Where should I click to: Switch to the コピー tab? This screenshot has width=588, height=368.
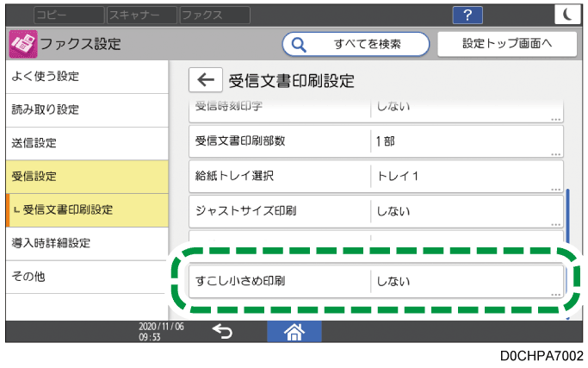[x=69, y=16]
